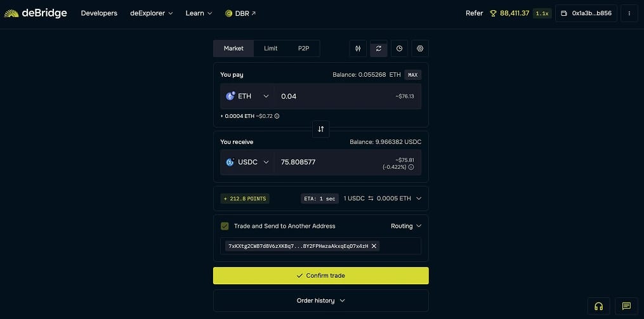Select the Market tab
The width and height of the screenshot is (644, 319).
pyautogui.click(x=233, y=48)
